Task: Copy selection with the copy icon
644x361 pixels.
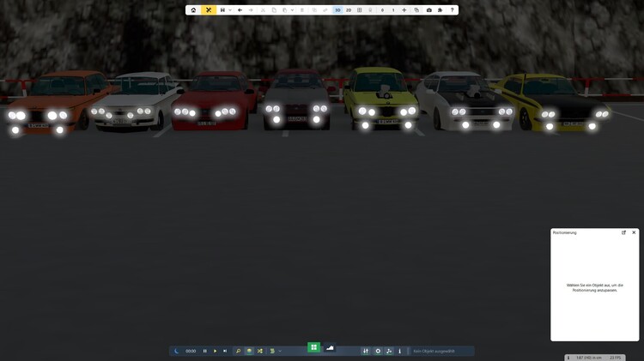Action: coord(274,9)
